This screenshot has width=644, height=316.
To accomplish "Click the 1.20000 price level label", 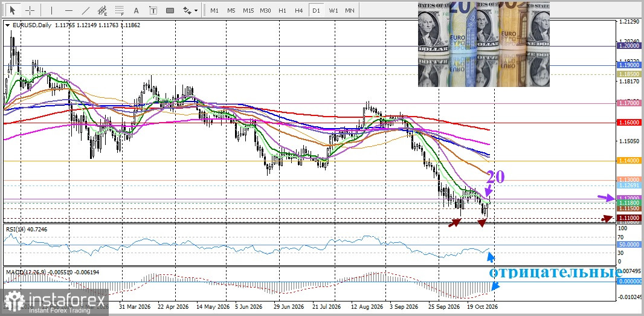I will tap(630, 47).
